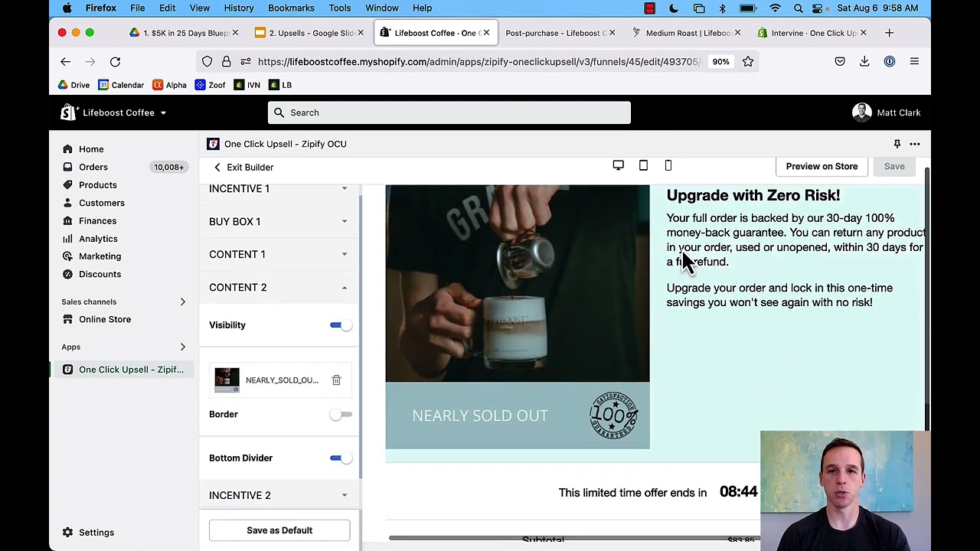Image resolution: width=980 pixels, height=551 pixels.
Task: Switch to Upsells Google Slides tab
Action: [x=310, y=33]
